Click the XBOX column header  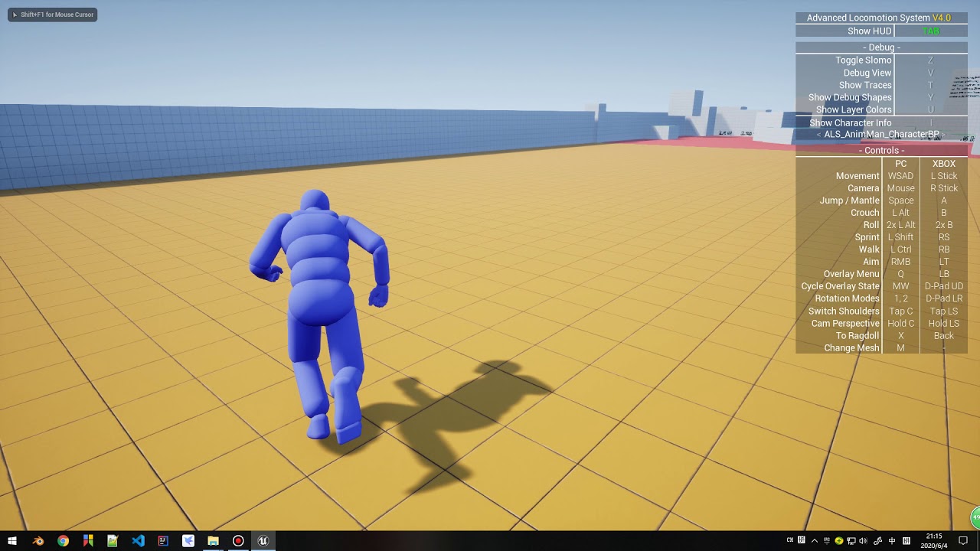(x=944, y=164)
